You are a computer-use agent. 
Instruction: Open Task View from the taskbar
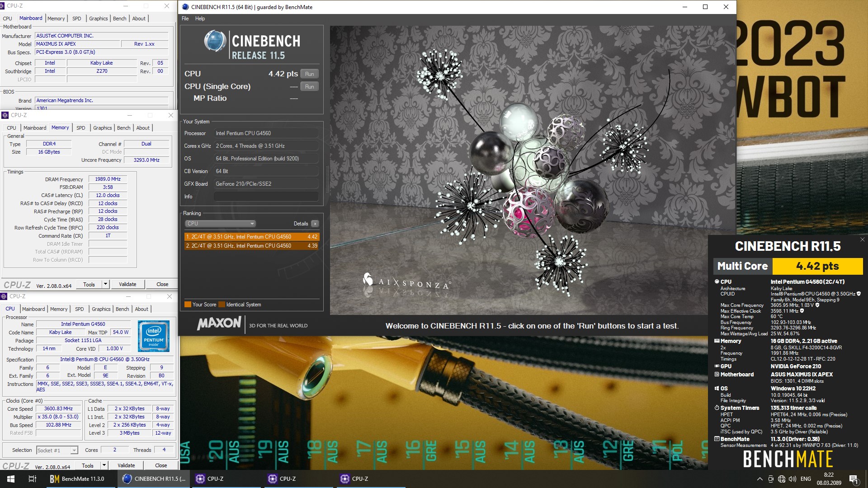click(x=33, y=479)
